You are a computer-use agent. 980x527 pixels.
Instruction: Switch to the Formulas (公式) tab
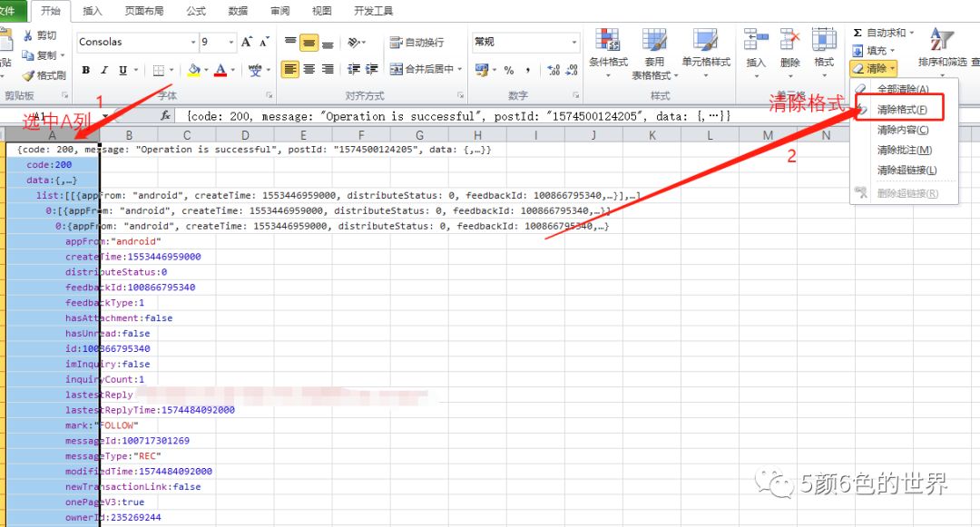tap(196, 11)
